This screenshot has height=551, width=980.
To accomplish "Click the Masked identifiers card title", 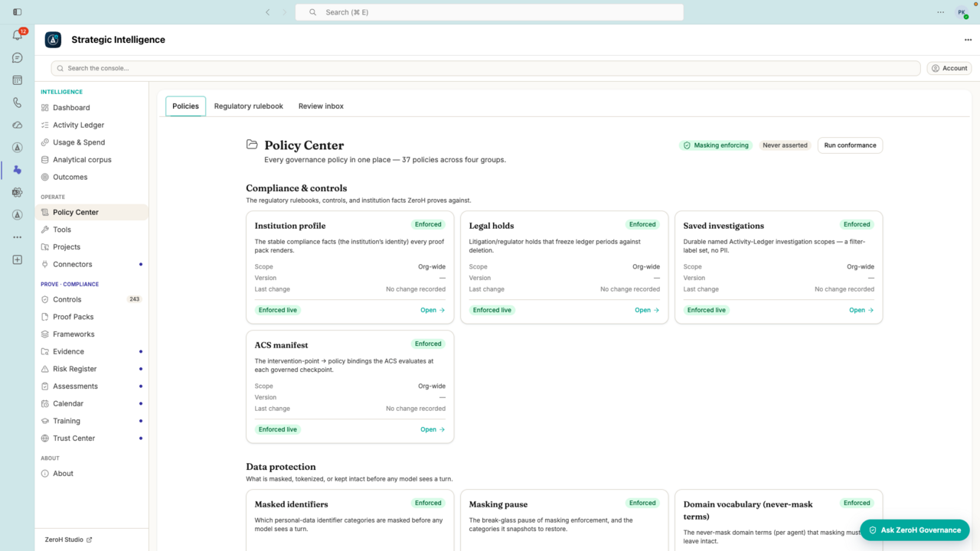I will [x=292, y=504].
